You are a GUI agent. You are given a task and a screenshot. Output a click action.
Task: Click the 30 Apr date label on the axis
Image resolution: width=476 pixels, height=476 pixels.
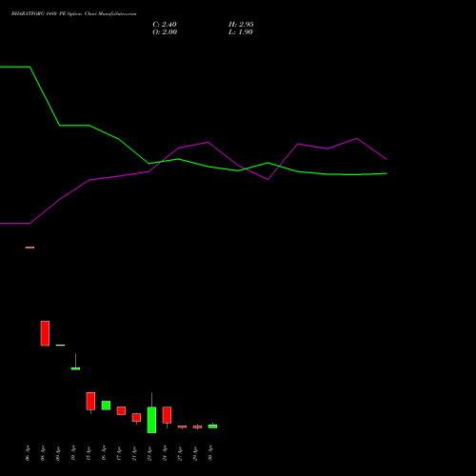click(210, 453)
